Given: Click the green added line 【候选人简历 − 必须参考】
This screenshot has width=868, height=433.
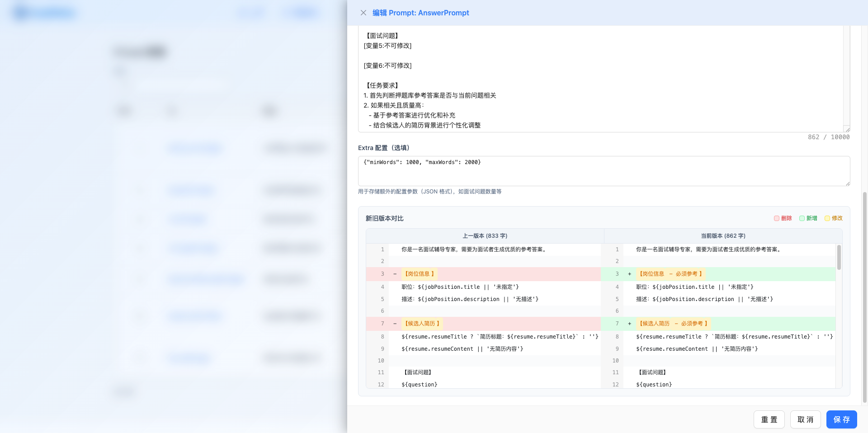Looking at the screenshot, I should coord(673,324).
